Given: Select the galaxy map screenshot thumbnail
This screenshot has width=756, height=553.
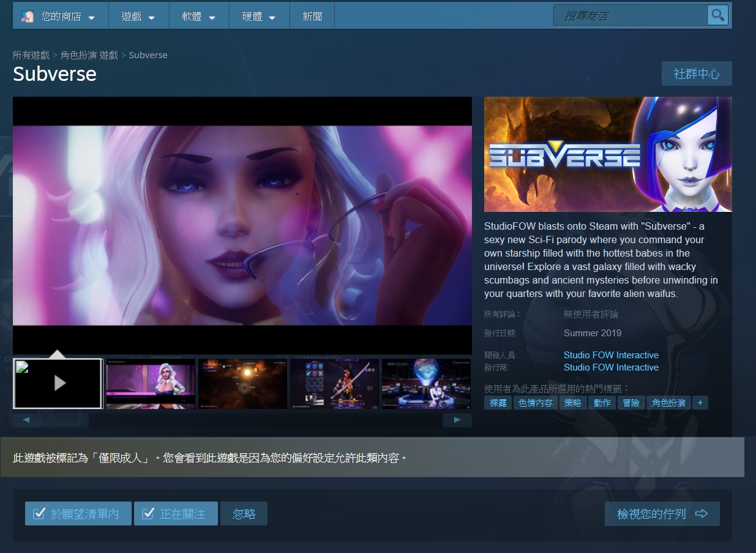Looking at the screenshot, I should point(242,383).
